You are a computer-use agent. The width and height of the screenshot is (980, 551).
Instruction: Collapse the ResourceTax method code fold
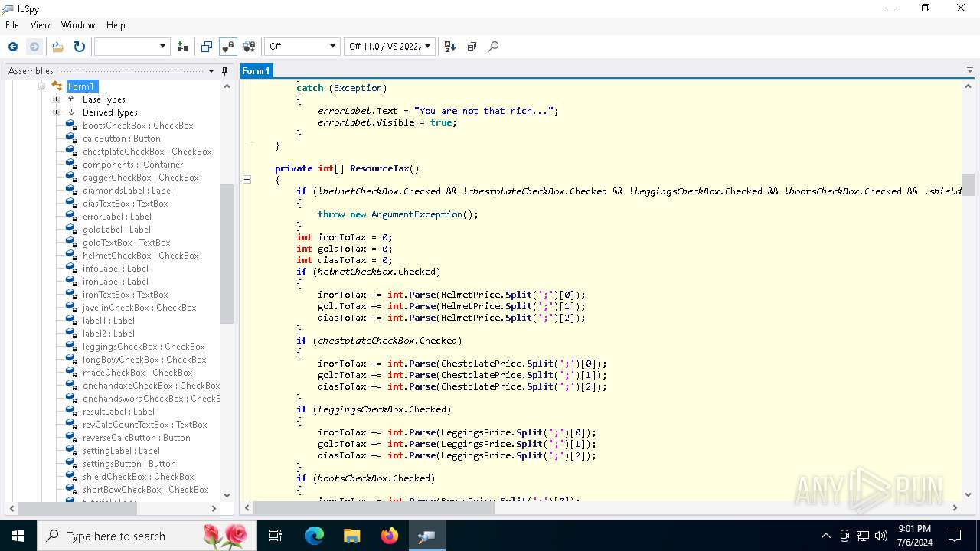click(x=247, y=180)
